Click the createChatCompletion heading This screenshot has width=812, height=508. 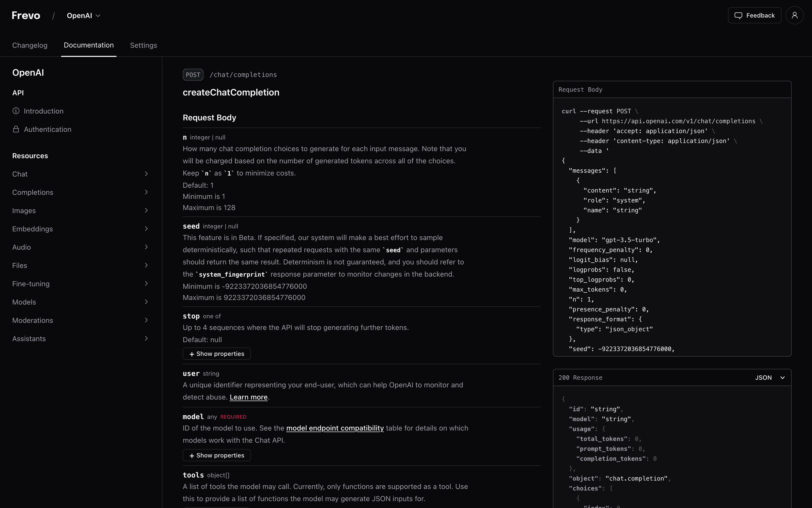231,92
